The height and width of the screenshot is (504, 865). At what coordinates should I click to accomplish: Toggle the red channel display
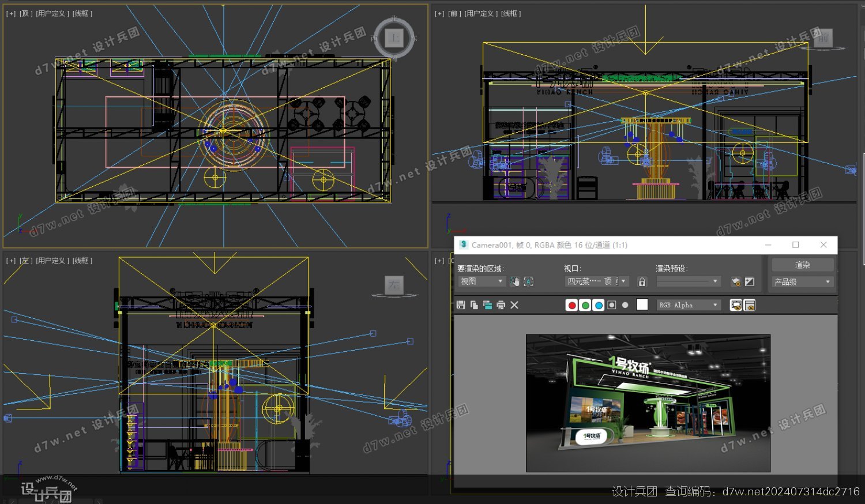(572, 305)
